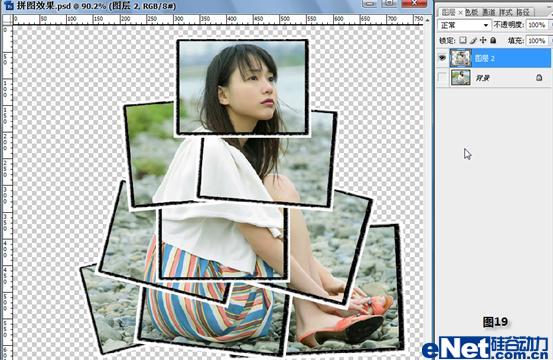
Task: Select the 背景 layer name
Action: (x=482, y=78)
